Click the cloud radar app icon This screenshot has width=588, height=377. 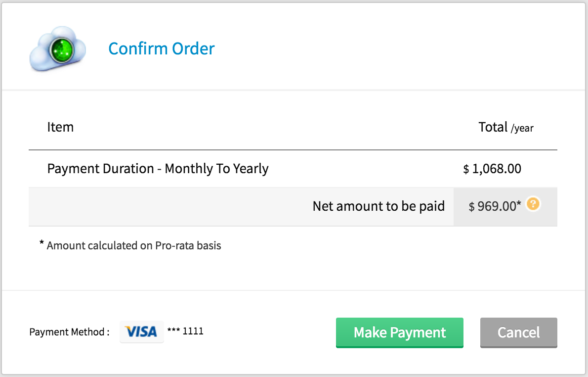pos(58,49)
